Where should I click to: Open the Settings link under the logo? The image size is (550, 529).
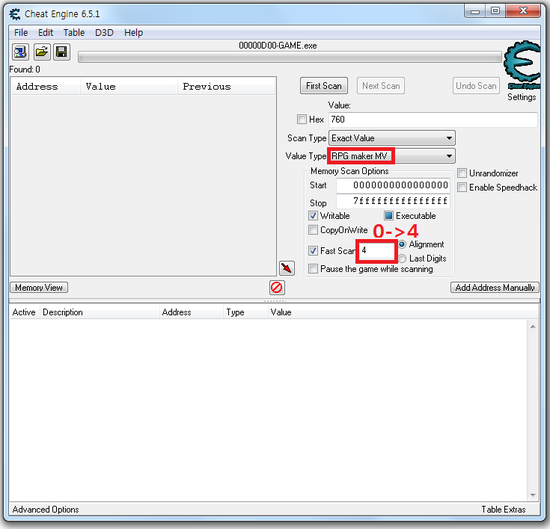click(522, 97)
